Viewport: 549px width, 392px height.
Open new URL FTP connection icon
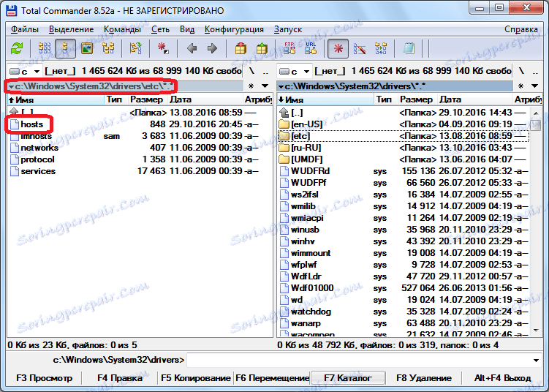[311, 48]
